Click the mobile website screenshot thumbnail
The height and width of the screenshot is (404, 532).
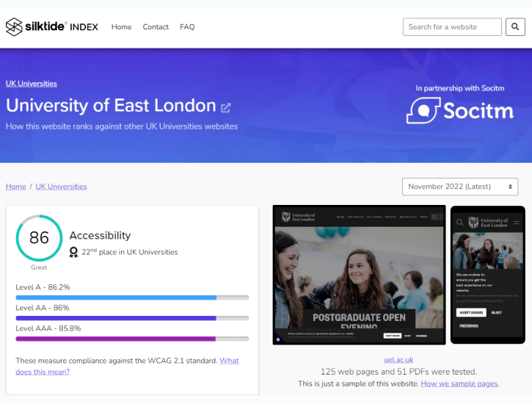[x=487, y=275]
